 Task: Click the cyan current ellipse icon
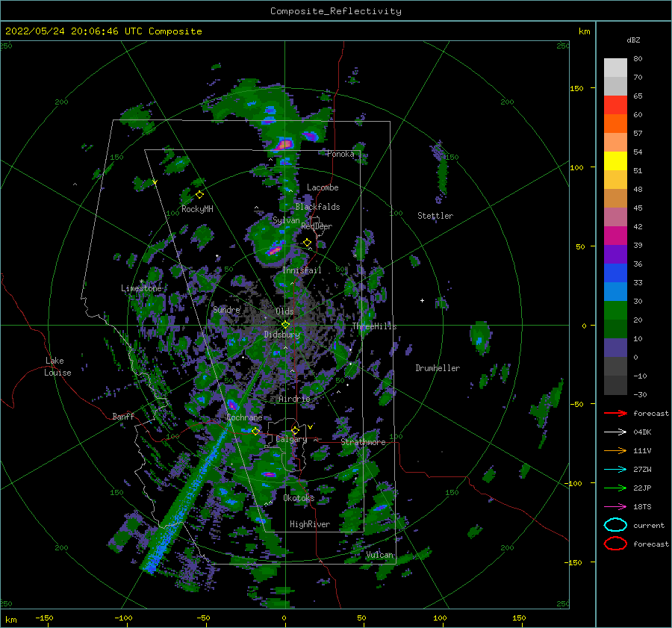click(615, 525)
